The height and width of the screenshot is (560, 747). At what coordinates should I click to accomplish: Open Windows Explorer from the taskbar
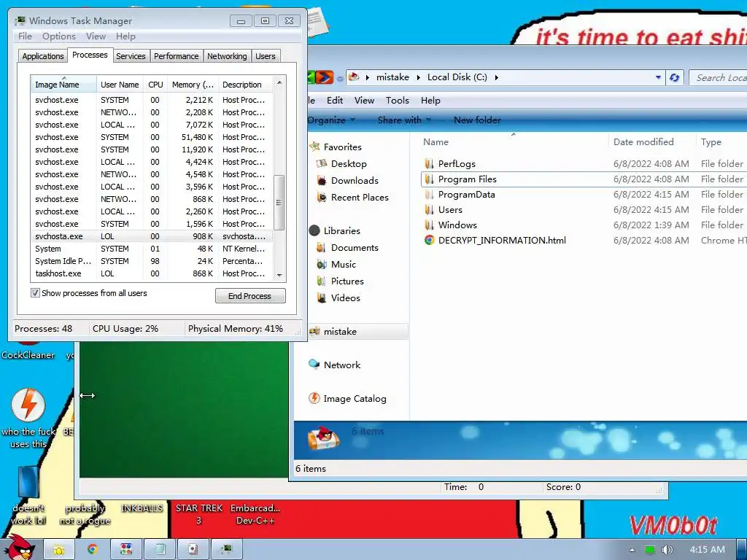(58, 550)
